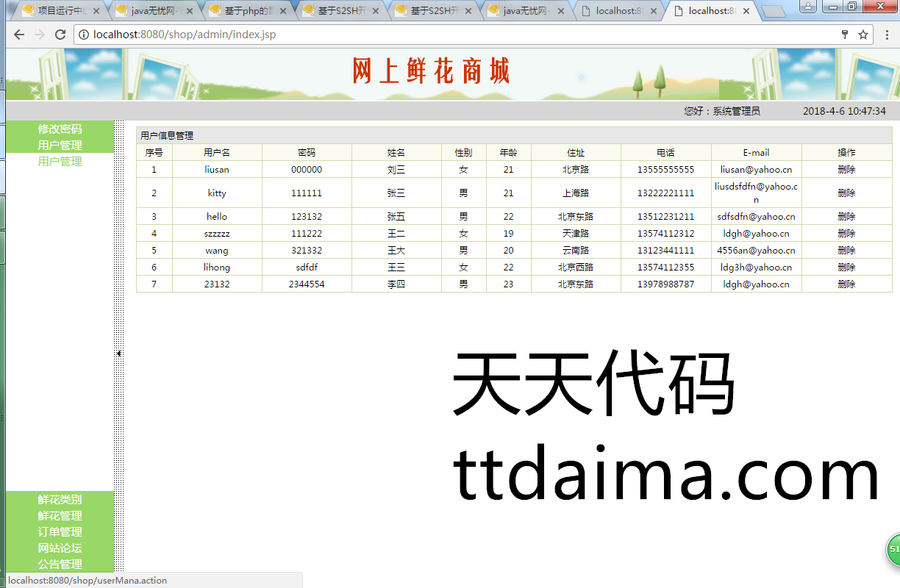Expand the 订单管理 sidebar section
Image resolution: width=900 pixels, height=588 pixels.
60,532
